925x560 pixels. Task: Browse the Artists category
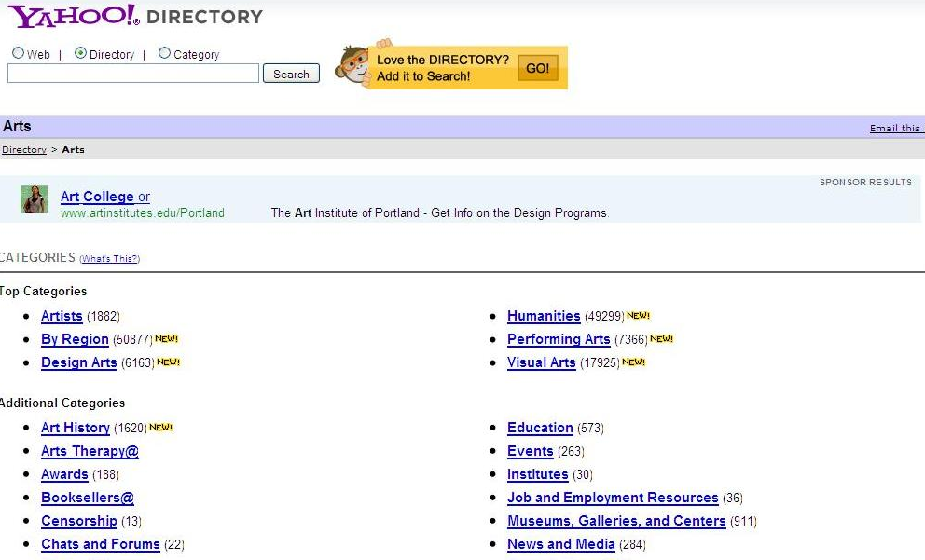click(61, 316)
